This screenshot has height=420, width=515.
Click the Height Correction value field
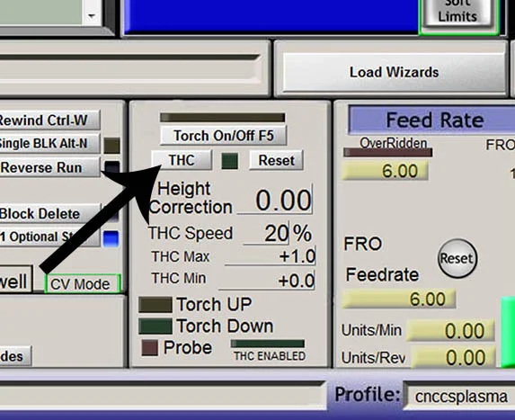click(x=275, y=201)
